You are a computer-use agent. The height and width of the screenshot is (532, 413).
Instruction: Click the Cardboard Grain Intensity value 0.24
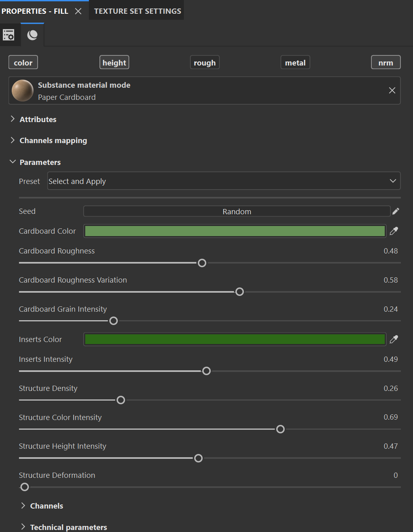click(x=391, y=309)
